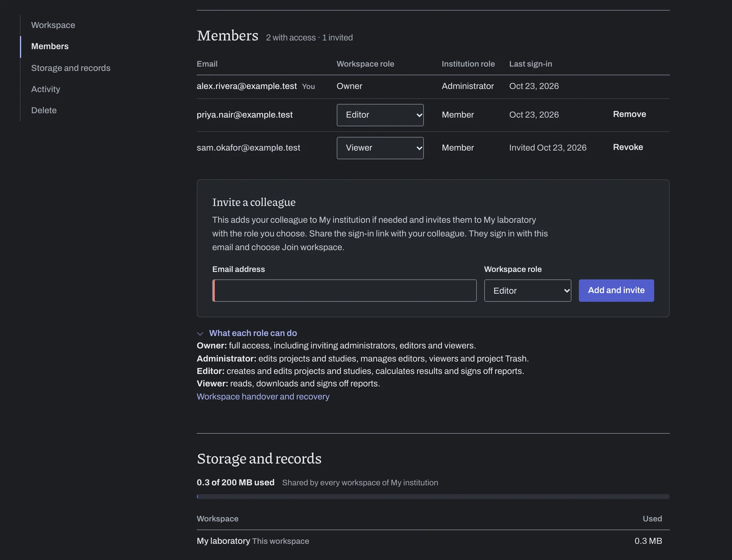Open role dropdown for sam.okafor@example.test

pyautogui.click(x=380, y=148)
